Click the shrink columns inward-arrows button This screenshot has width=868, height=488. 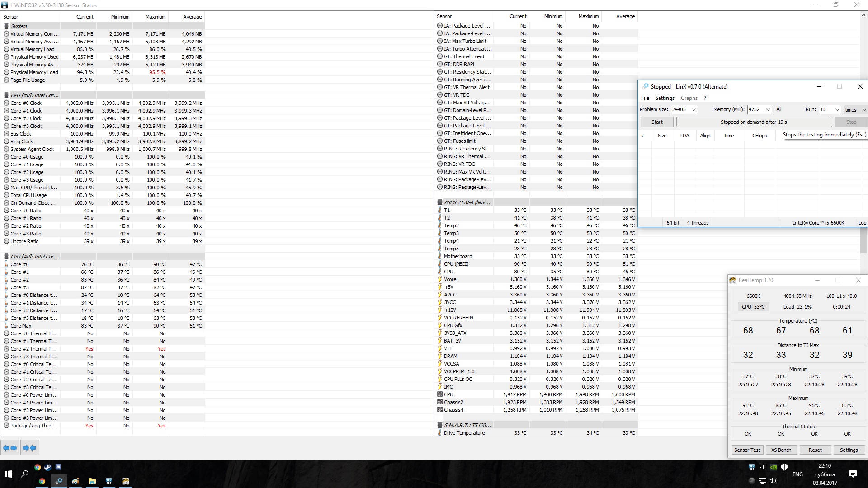pyautogui.click(x=29, y=448)
